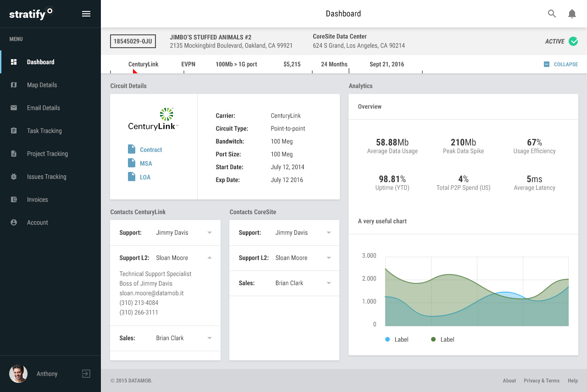Open Issues Tracking menu item
The height and width of the screenshot is (392, 587).
pyautogui.click(x=50, y=177)
